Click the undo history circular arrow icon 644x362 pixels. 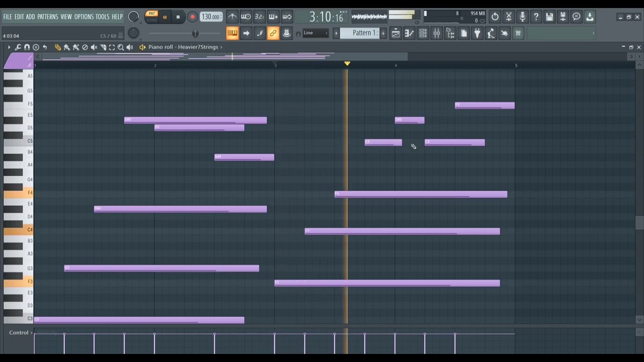(495, 17)
